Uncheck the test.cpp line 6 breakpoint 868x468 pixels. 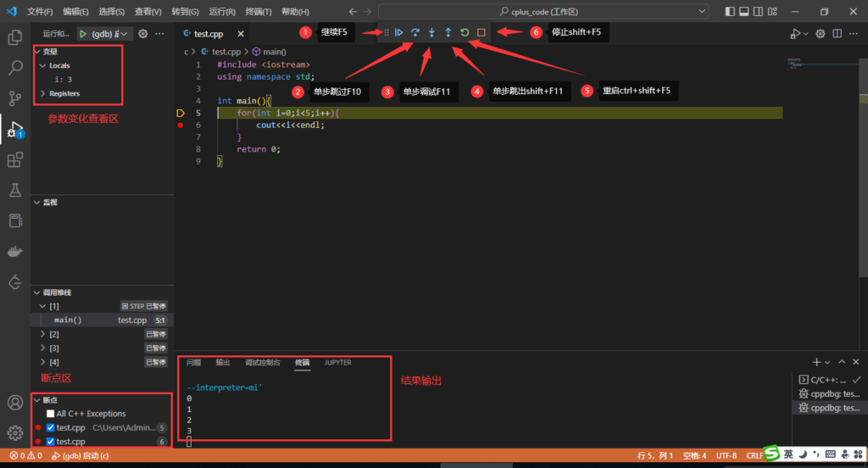click(51, 442)
